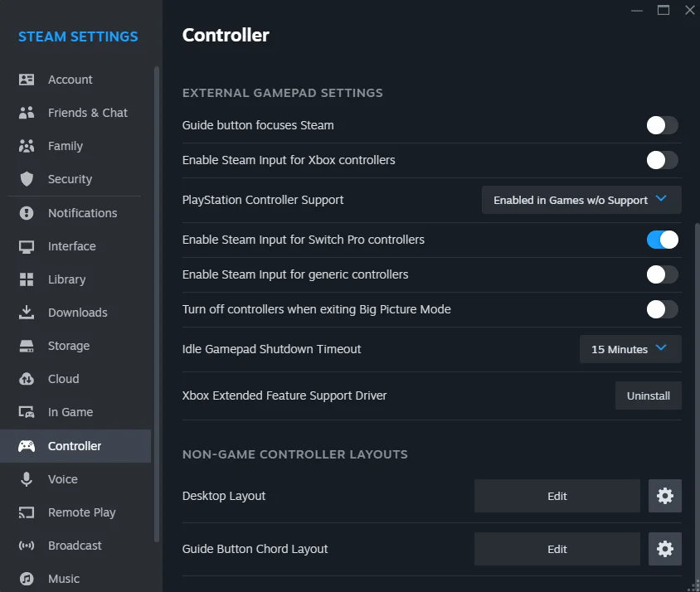Minimize the Steam Settings window
700x592 pixels.
point(637,10)
